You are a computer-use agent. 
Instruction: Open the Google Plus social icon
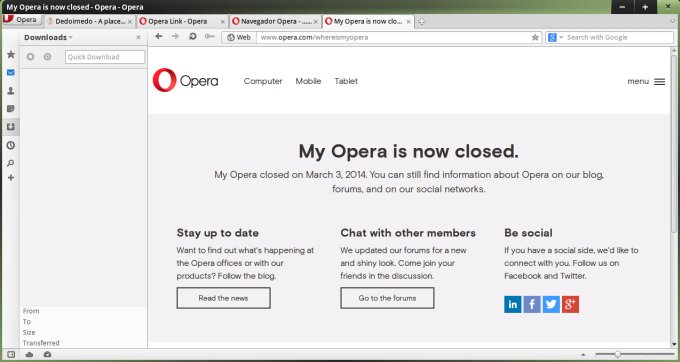[570, 304]
